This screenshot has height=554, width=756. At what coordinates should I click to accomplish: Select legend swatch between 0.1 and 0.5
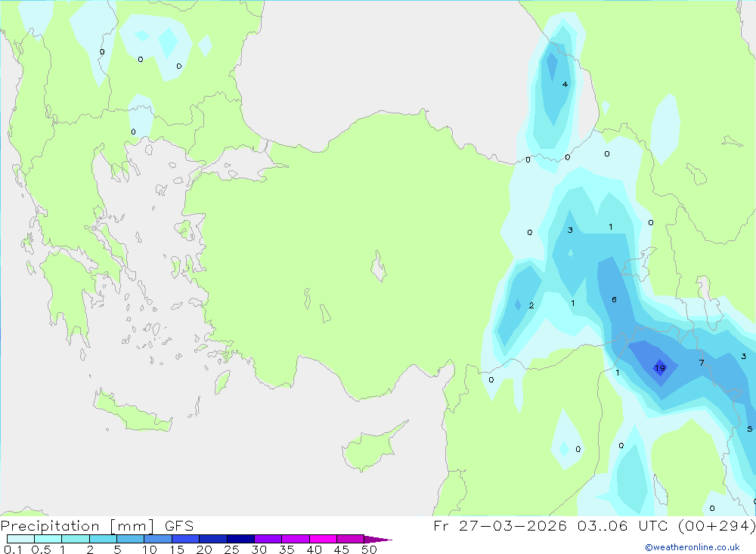(x=20, y=539)
